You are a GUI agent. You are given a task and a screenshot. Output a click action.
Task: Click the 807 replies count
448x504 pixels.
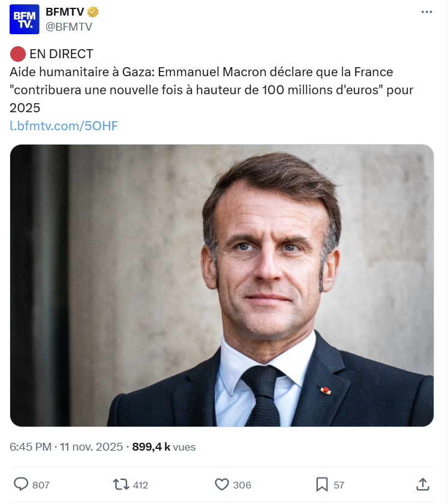coord(41,485)
